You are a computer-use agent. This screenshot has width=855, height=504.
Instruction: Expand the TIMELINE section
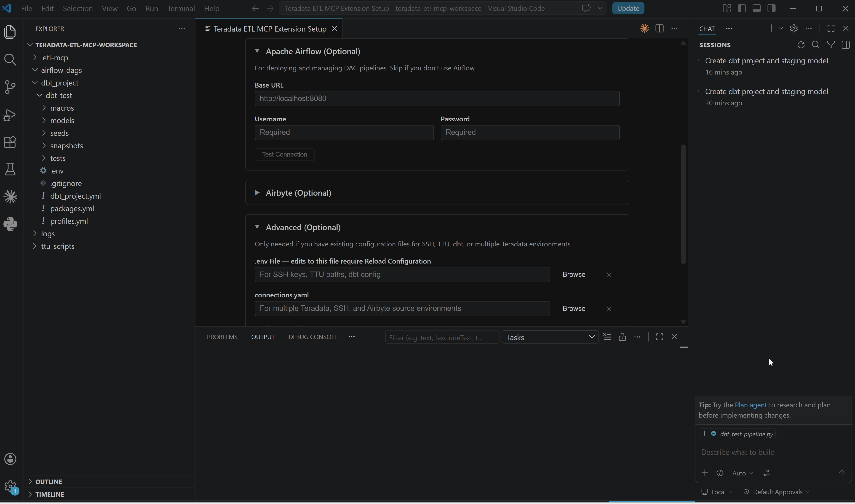(50, 494)
